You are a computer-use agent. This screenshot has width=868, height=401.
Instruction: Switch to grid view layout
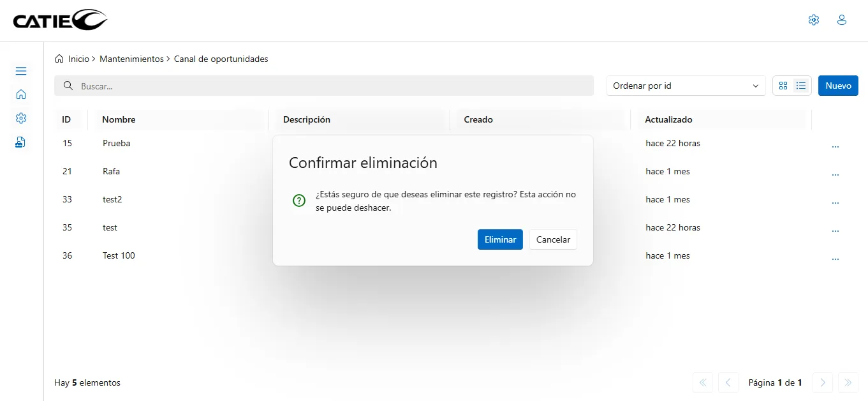coord(783,86)
